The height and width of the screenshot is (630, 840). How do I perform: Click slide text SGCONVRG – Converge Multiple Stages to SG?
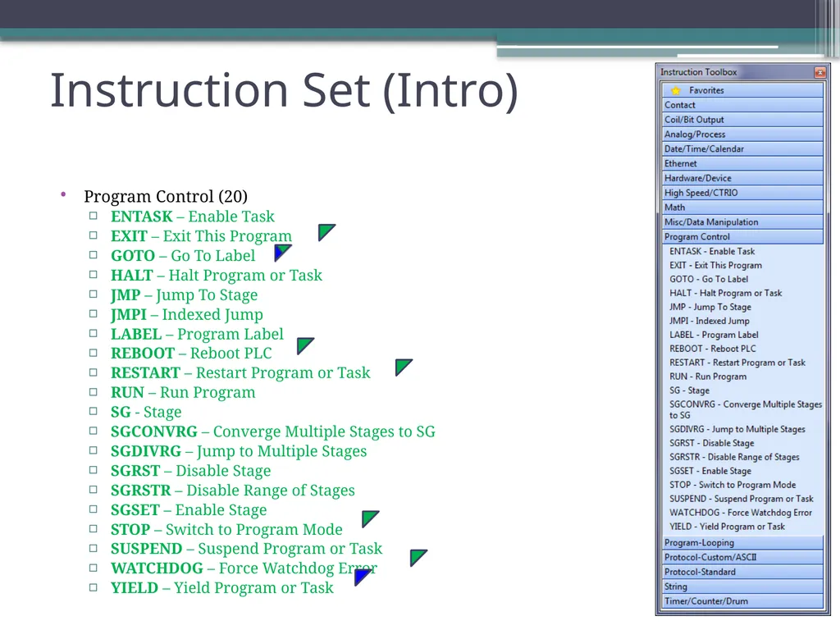(x=272, y=431)
